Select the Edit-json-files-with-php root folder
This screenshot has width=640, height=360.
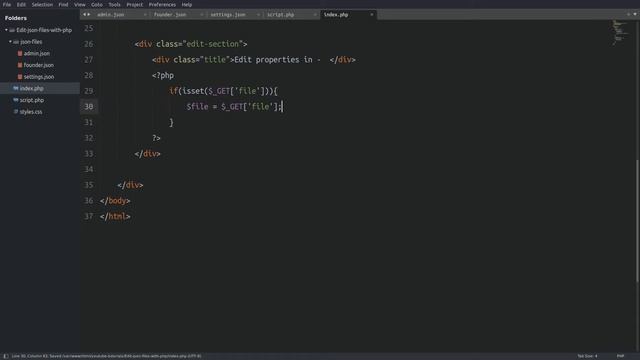point(44,30)
